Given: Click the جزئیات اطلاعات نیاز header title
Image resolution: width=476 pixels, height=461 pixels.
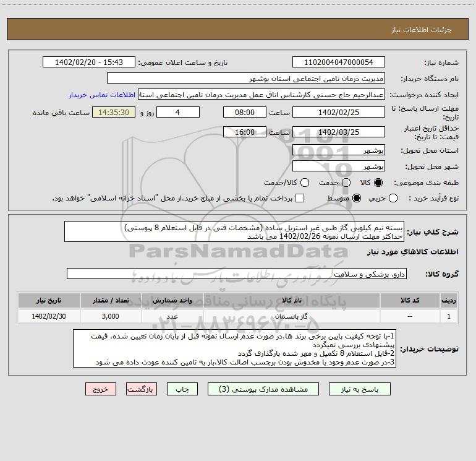Looking at the screenshot, I should (421, 30).
